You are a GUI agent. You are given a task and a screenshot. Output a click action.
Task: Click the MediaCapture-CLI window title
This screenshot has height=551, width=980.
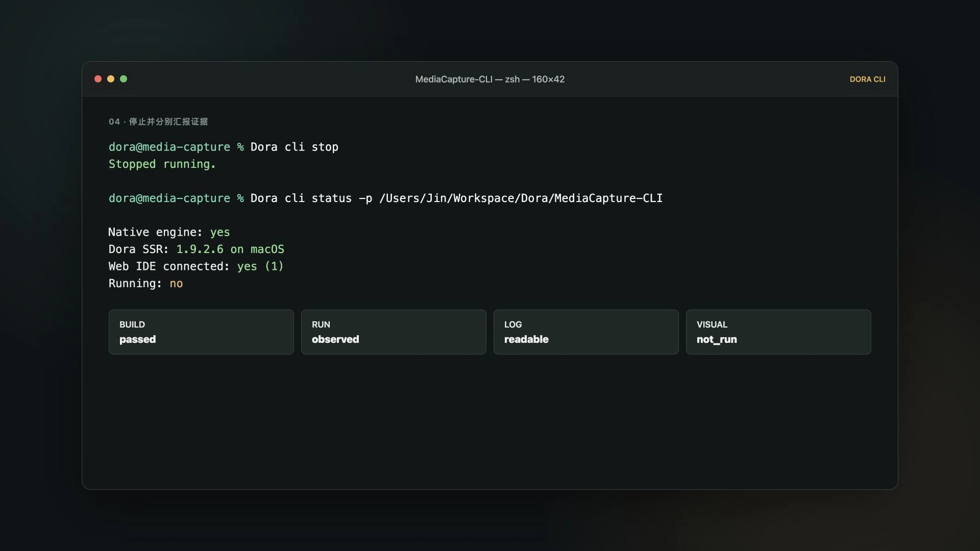489,79
